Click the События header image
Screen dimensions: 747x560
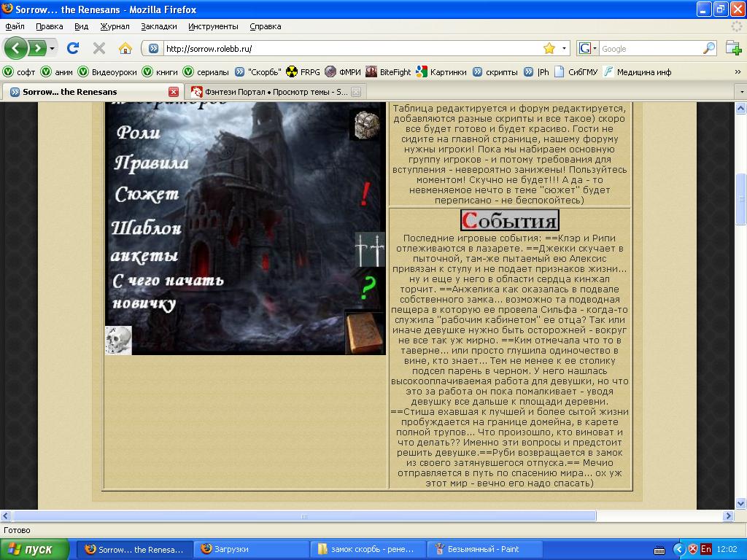[510, 220]
